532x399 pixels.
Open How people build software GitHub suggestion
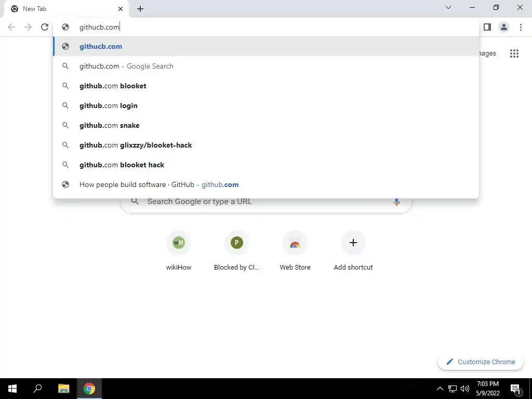pos(266,184)
